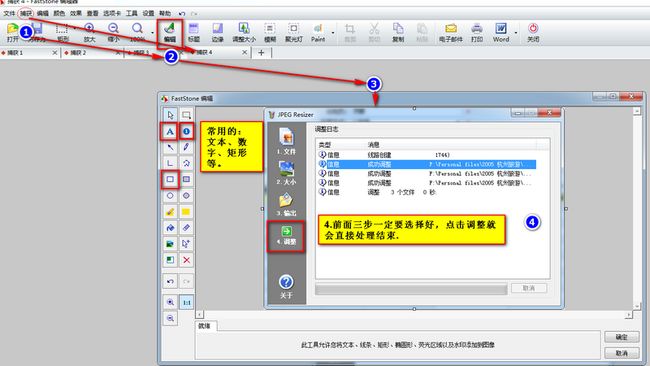Toggle the 1:1 actual size button
The width and height of the screenshot is (650, 366).
pos(186,302)
